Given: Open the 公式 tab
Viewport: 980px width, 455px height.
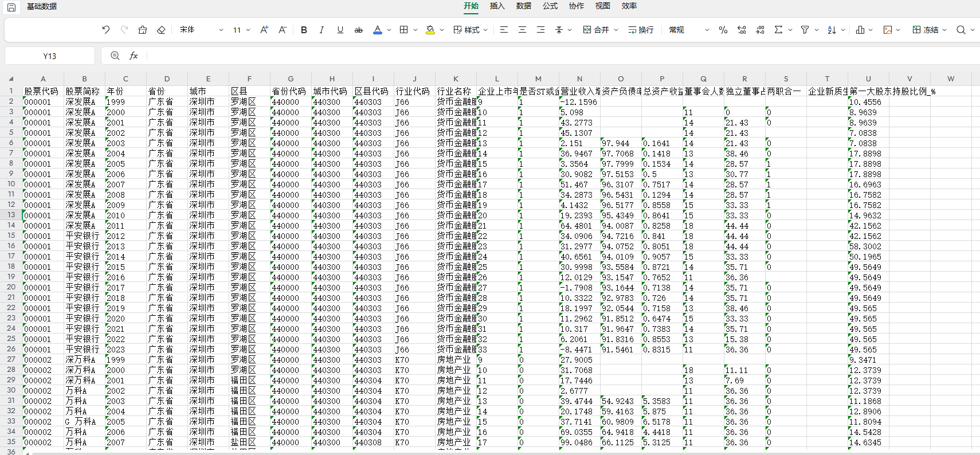Looking at the screenshot, I should (x=550, y=6).
